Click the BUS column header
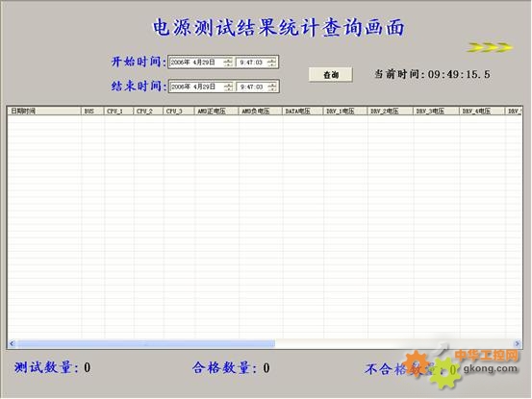 tap(92, 111)
